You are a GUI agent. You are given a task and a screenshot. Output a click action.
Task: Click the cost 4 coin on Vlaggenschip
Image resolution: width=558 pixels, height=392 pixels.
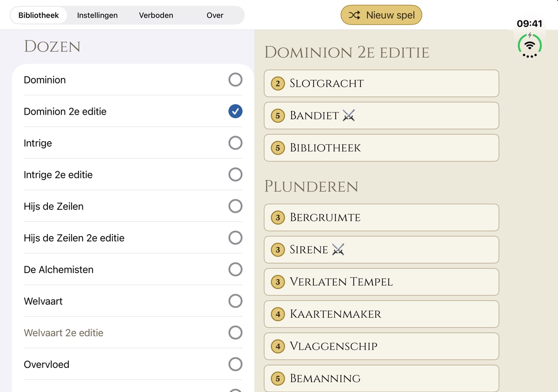pos(278,346)
